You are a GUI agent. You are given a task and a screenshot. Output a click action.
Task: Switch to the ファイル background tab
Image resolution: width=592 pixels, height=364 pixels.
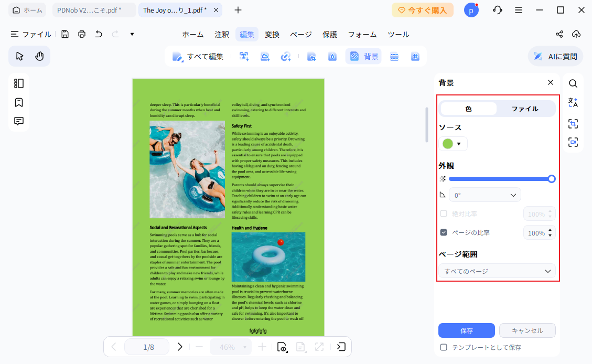[524, 109]
